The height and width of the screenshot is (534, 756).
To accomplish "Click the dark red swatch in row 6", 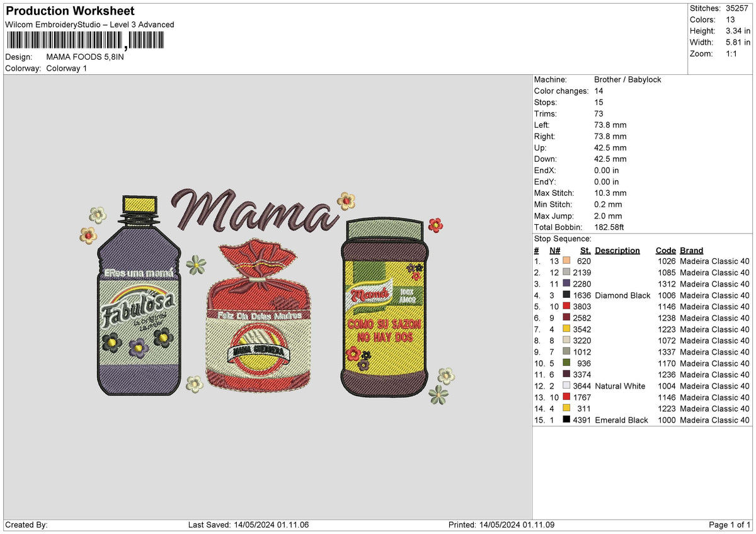I will 567,318.
